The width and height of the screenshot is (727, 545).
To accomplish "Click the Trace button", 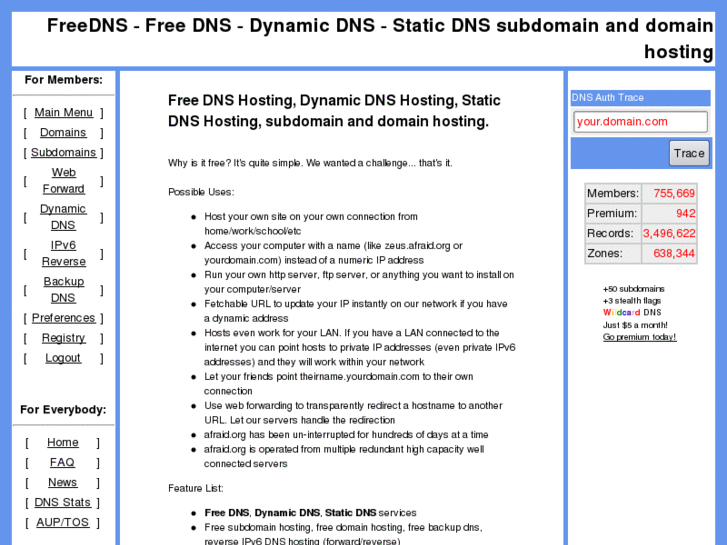I will pyautogui.click(x=689, y=154).
